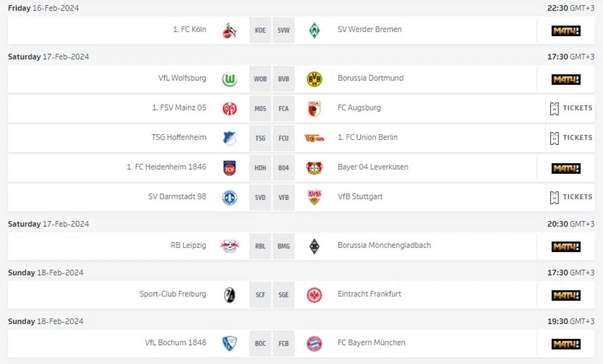Open tickets for Darmstadt vs Stuttgart match
Screen dimensions: 603x364
(571, 198)
